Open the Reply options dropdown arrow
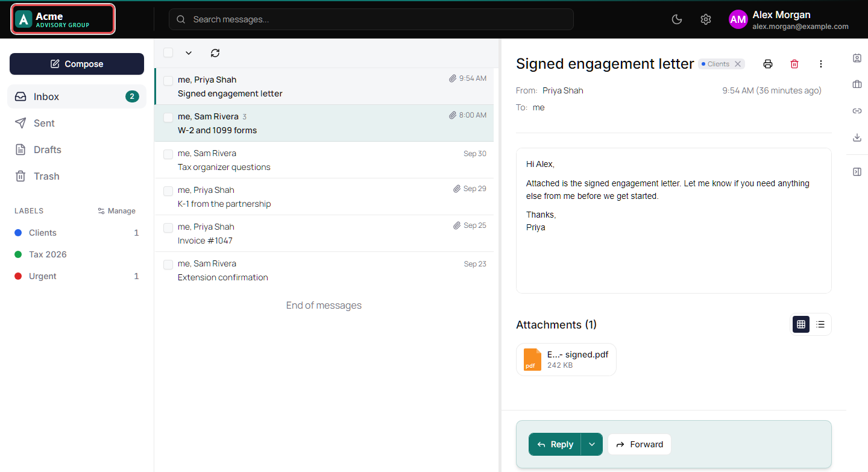868x472 pixels. [592, 444]
